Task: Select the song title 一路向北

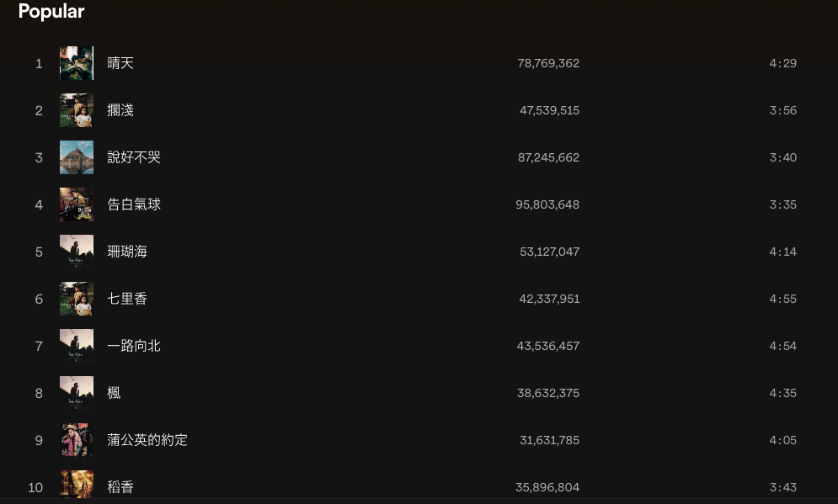Action: [134, 346]
